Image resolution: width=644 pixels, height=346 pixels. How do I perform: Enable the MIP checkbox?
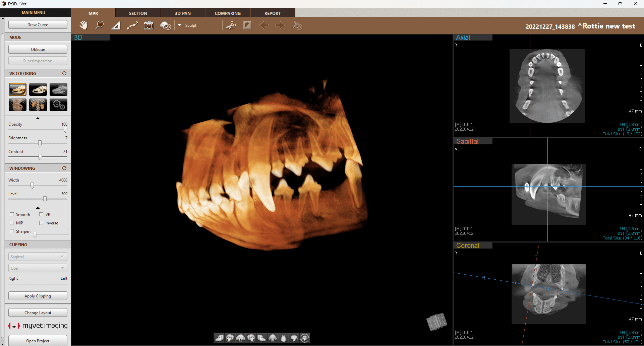tap(12, 223)
